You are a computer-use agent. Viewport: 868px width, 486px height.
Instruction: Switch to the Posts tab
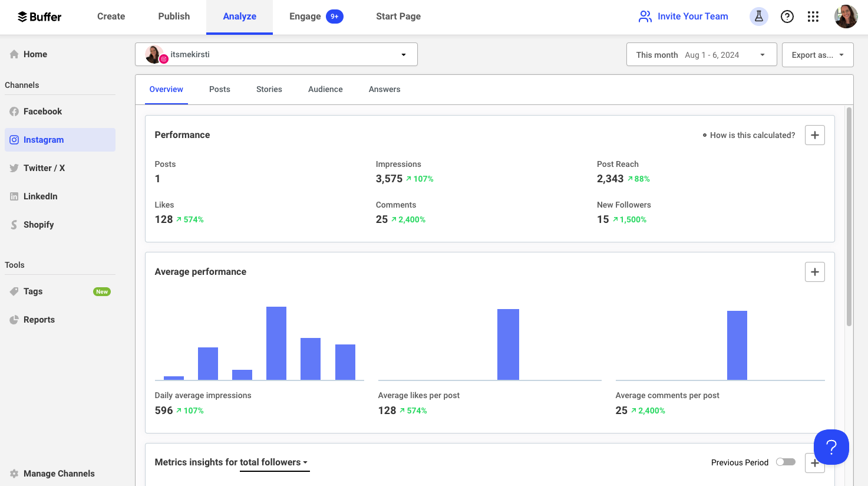(219, 89)
